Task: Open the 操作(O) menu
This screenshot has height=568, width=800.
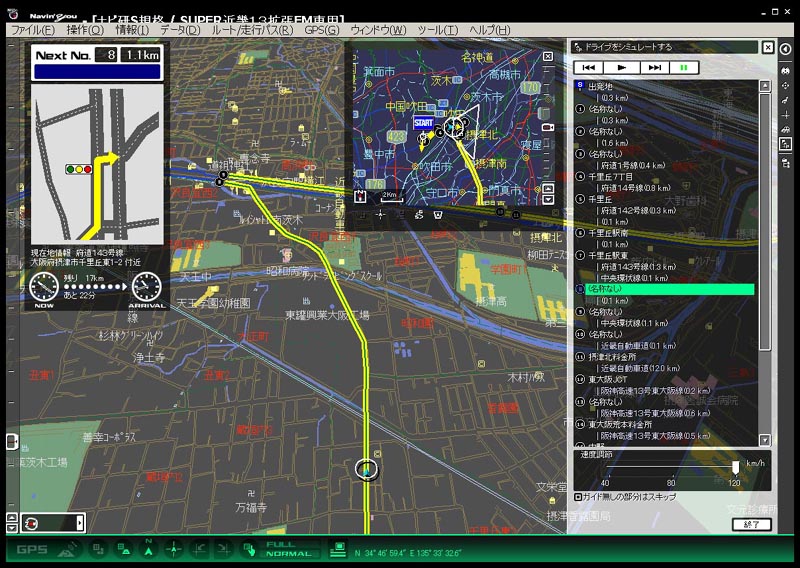Action: coord(85,30)
